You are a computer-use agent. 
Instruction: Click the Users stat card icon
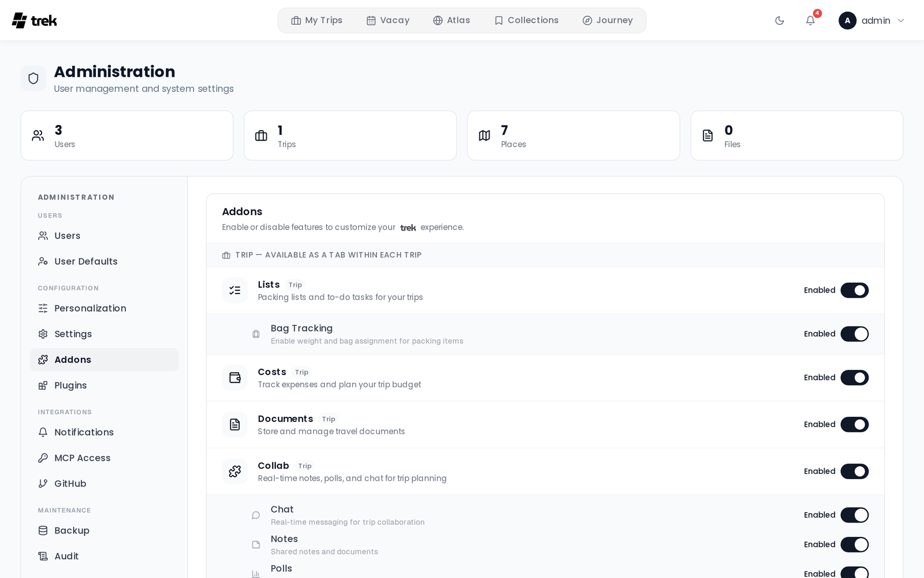[x=38, y=135]
